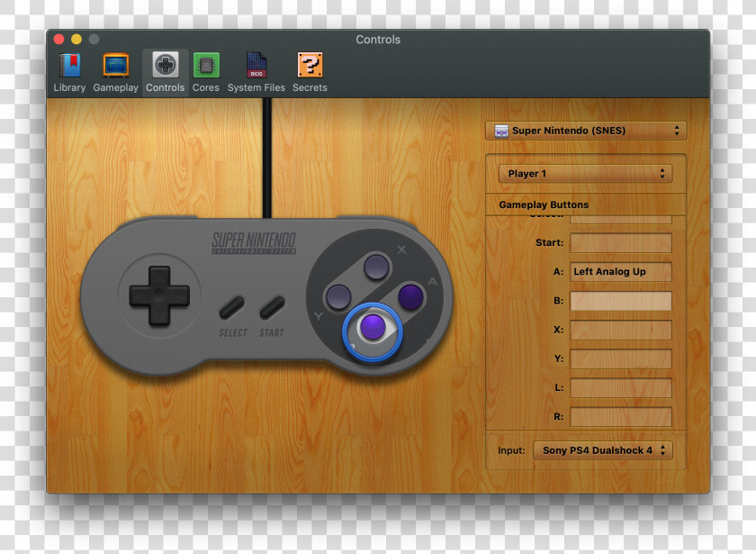Viewport: 756px width, 554px height.
Task: Select the R mapping field
Action: pos(621,416)
